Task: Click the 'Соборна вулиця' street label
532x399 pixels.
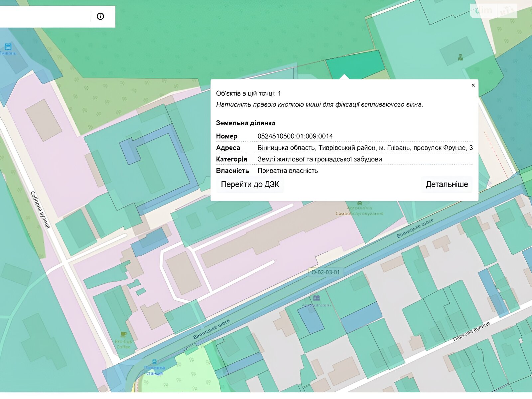Action: [x=41, y=209]
